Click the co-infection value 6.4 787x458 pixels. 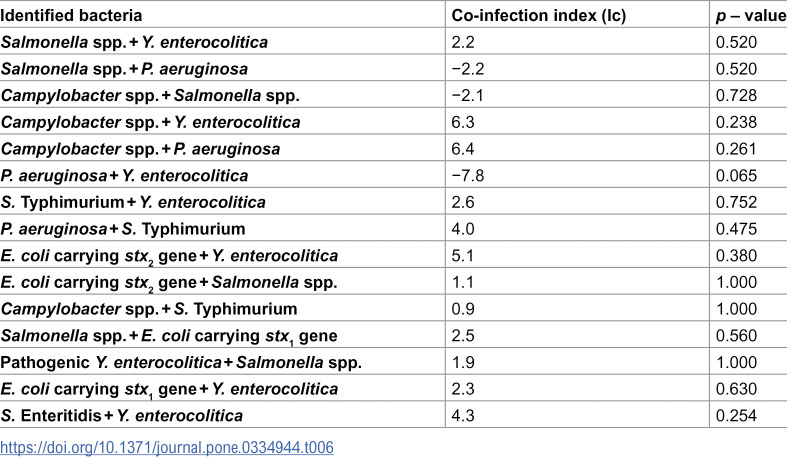[463, 148]
